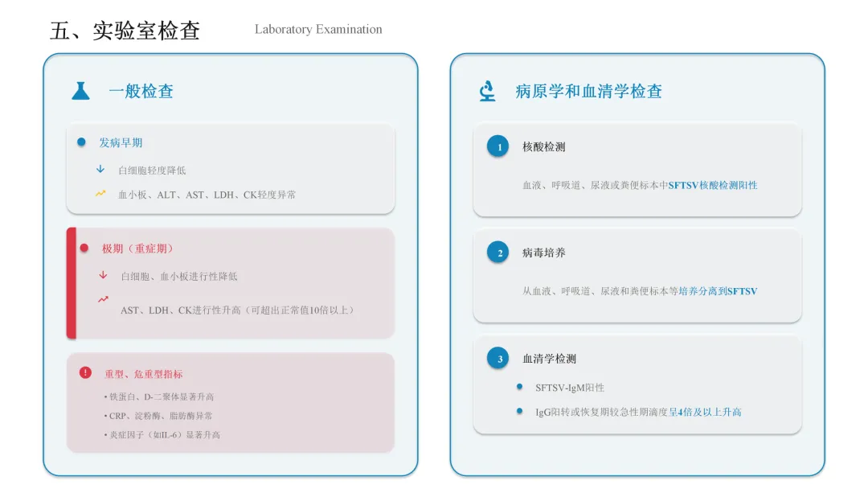Click the blue bullet next to 发病早期
The width and height of the screenshot is (868, 489).
coord(81,142)
